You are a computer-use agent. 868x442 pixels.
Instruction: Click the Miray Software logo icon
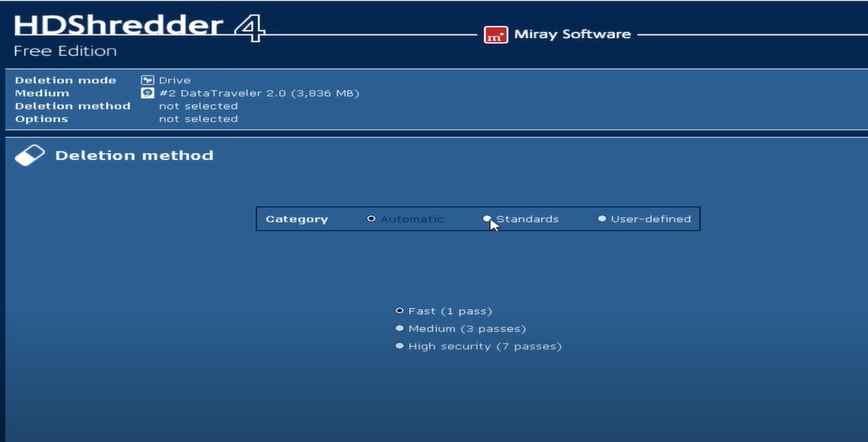pyautogui.click(x=495, y=34)
